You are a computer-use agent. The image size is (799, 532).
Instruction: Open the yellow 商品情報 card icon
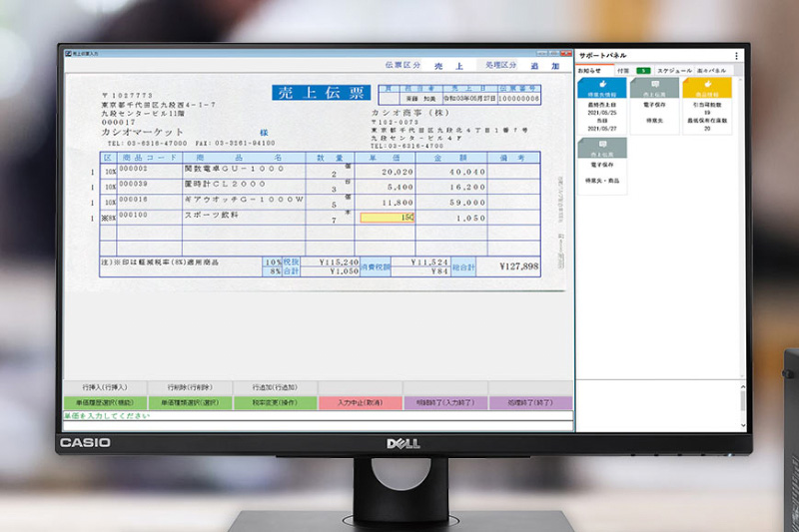707,88
